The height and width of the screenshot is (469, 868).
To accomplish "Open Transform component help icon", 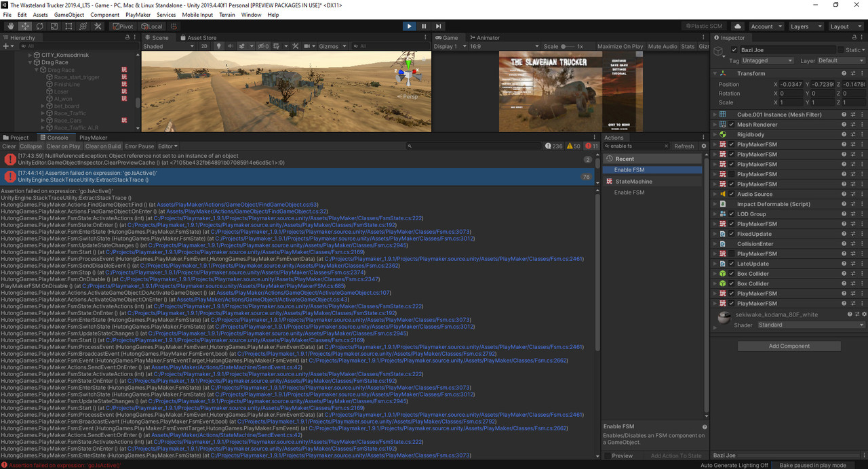I will pyautogui.click(x=844, y=73).
